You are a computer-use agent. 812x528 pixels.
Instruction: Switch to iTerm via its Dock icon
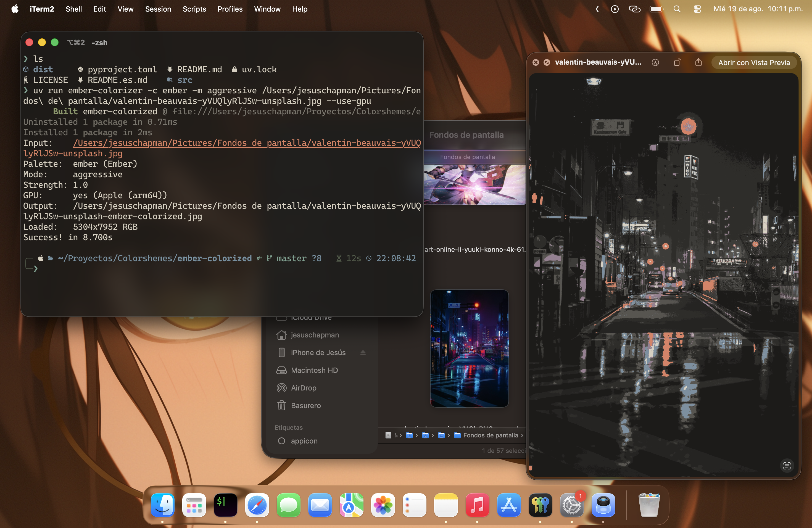pyautogui.click(x=226, y=505)
